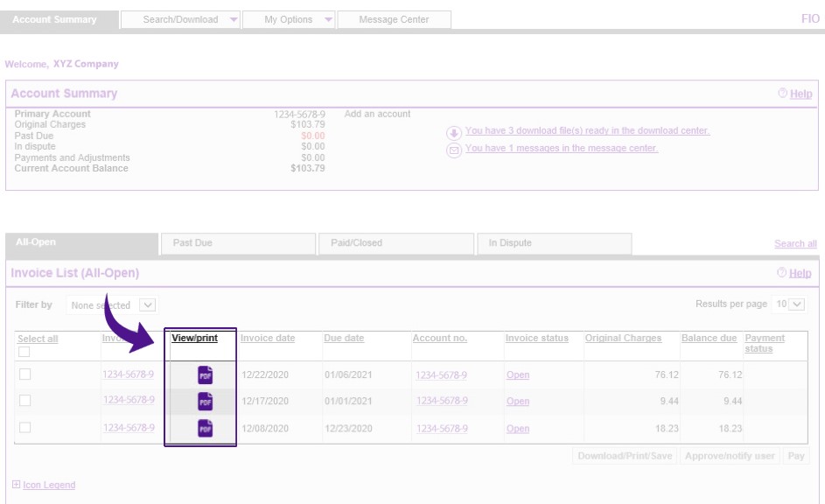This screenshot has height=504, width=825.
Task: Check the box for the 12/08/2020 invoice
Action: coord(24,427)
